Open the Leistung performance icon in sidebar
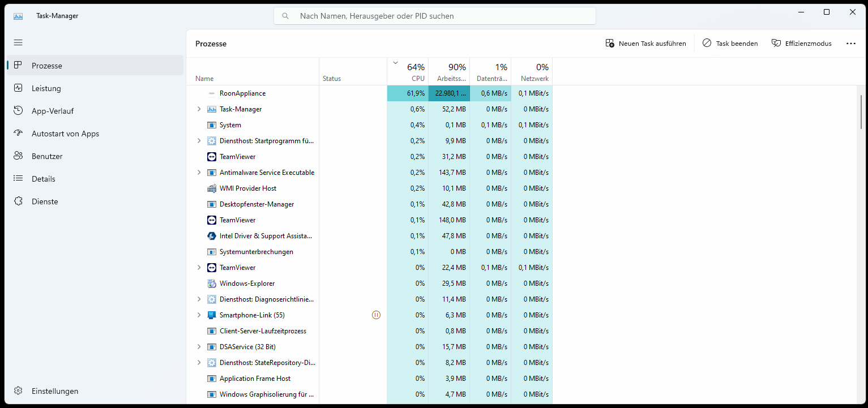 click(18, 88)
